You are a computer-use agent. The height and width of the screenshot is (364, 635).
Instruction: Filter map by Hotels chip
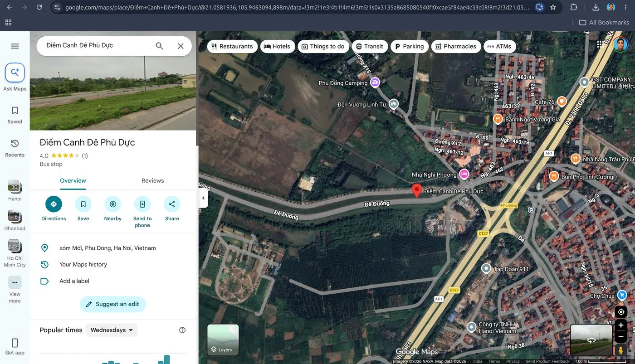click(x=278, y=46)
